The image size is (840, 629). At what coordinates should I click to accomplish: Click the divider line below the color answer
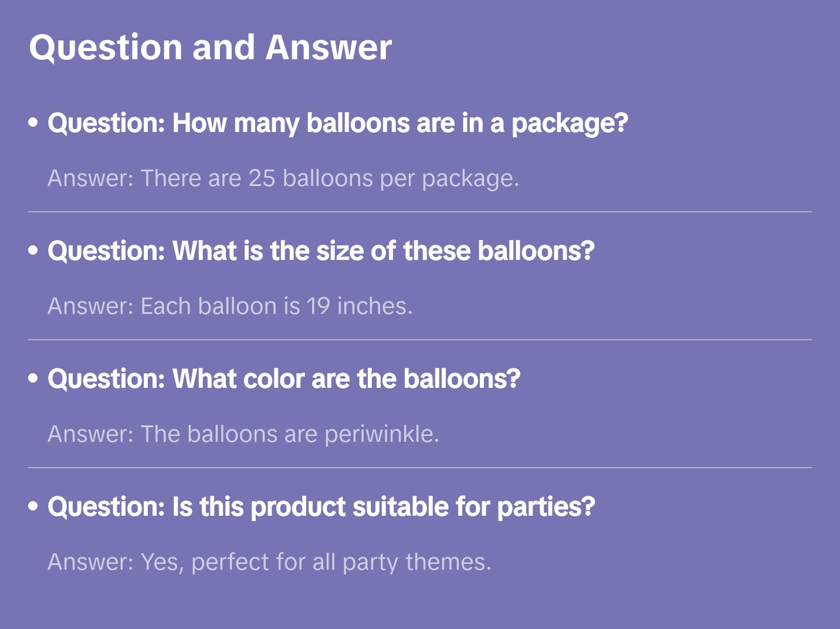pos(419,468)
